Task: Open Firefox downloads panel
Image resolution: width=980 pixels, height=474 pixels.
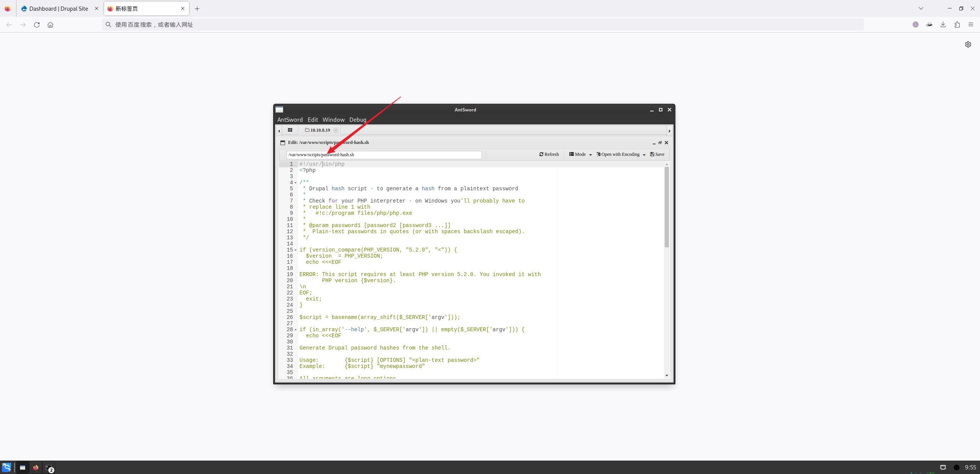Action: point(943,25)
